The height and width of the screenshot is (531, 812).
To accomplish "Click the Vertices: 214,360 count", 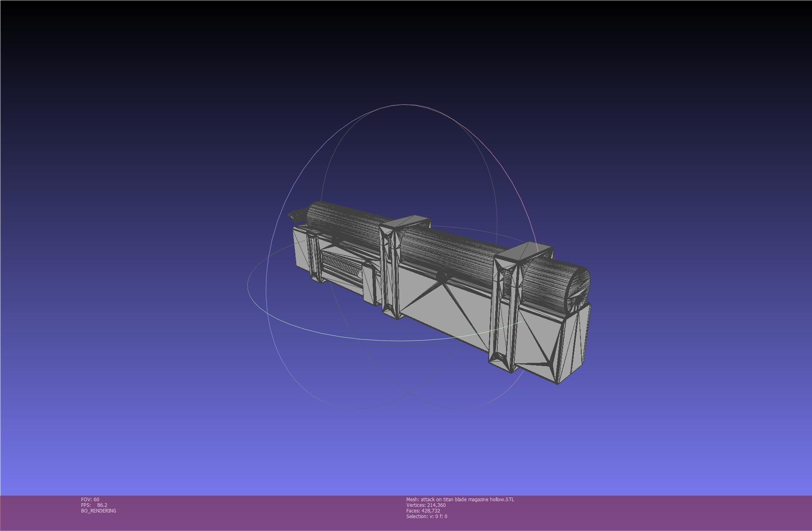I will [426, 505].
